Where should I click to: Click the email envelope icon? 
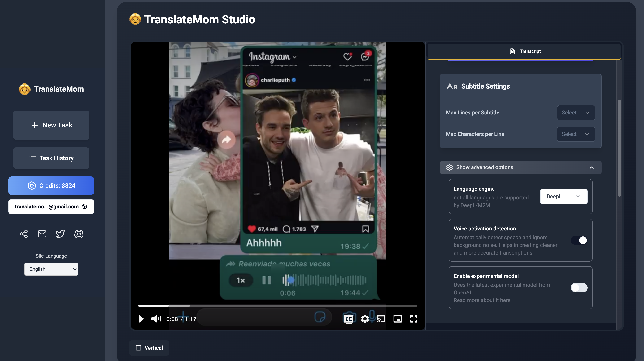42,234
